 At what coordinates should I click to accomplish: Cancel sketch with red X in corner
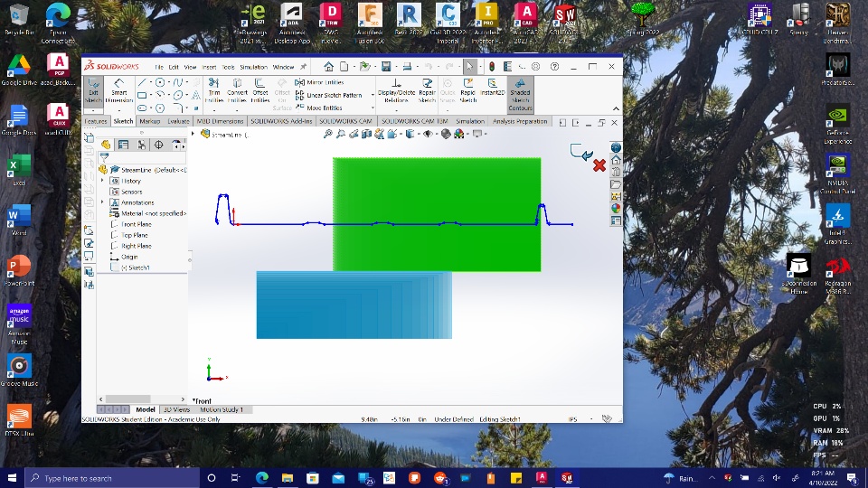click(x=599, y=165)
